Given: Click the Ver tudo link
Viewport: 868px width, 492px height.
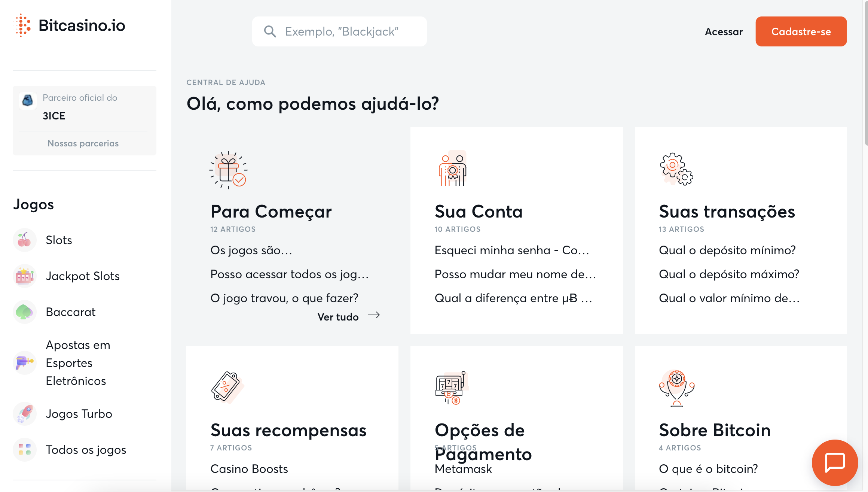Looking at the screenshot, I should click(338, 317).
